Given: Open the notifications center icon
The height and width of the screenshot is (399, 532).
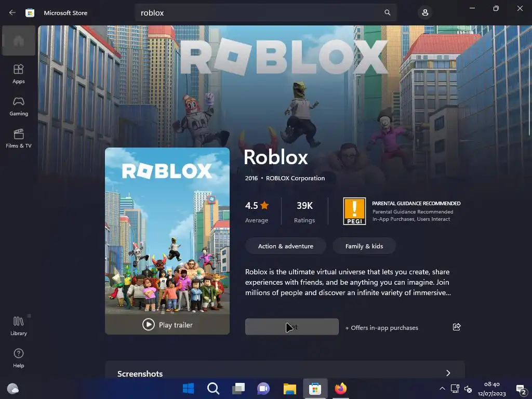Looking at the screenshot, I should [521, 389].
